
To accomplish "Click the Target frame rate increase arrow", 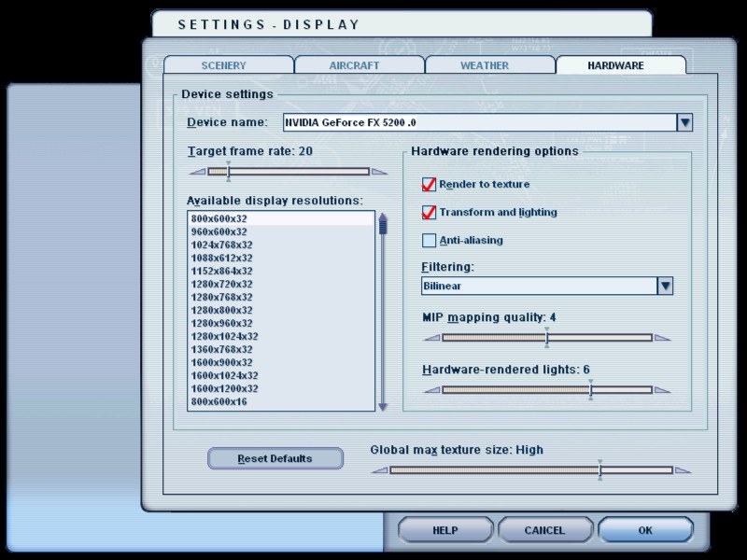I will pos(379,172).
